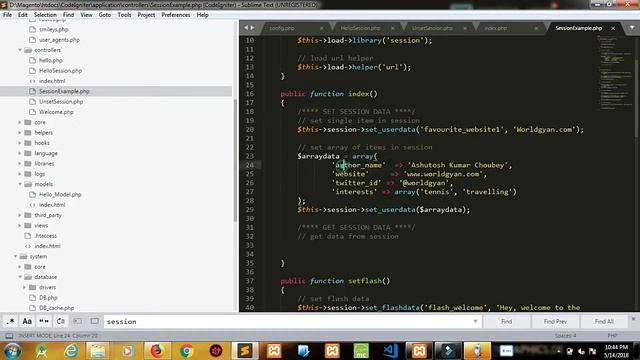Viewport: 640px width, 360px height.
Task: Switch to the index.php tab
Action: coord(496,28)
